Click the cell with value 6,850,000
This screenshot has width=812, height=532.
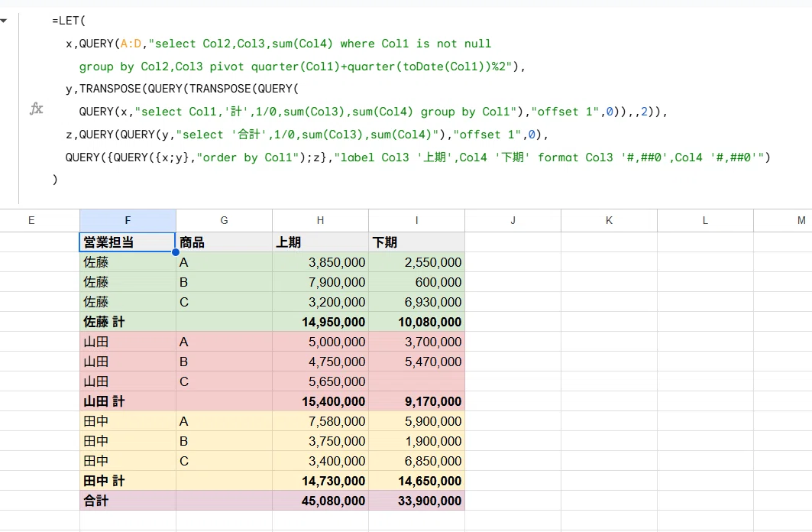[417, 461]
